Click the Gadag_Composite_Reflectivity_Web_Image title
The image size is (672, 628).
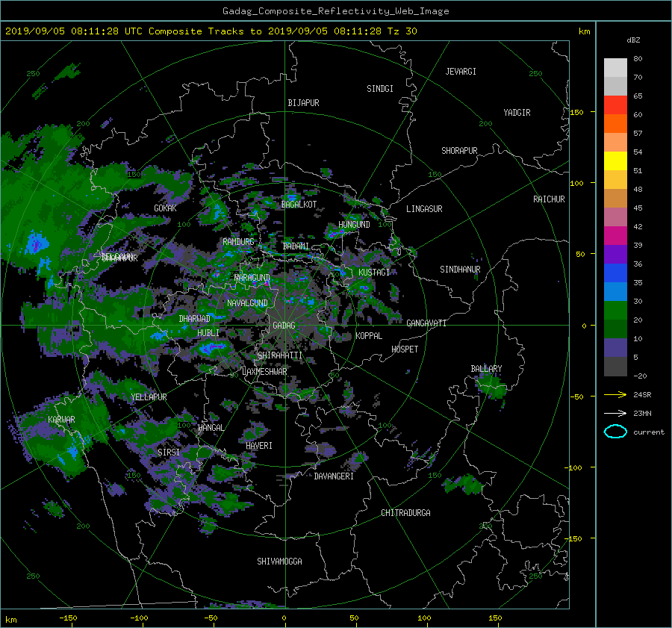click(x=335, y=11)
